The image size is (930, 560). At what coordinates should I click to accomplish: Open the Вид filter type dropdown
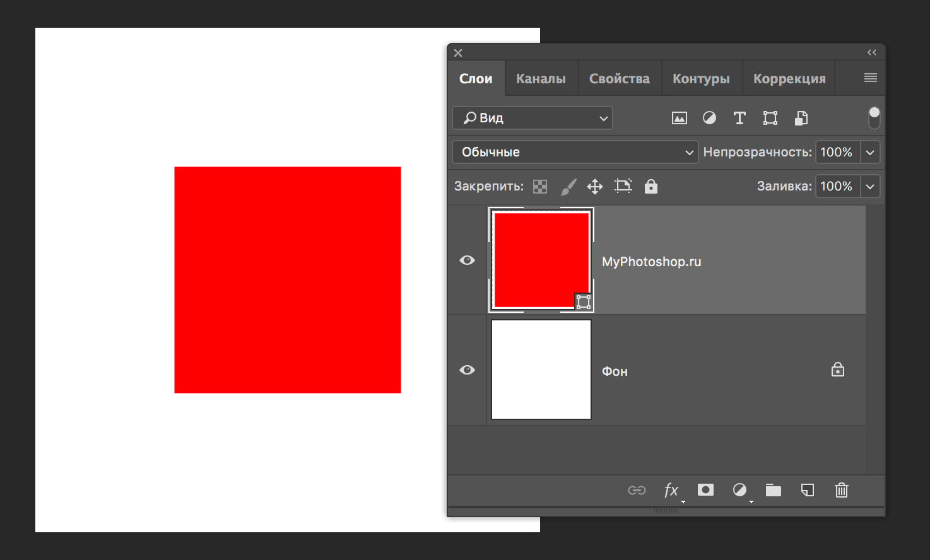click(x=532, y=118)
